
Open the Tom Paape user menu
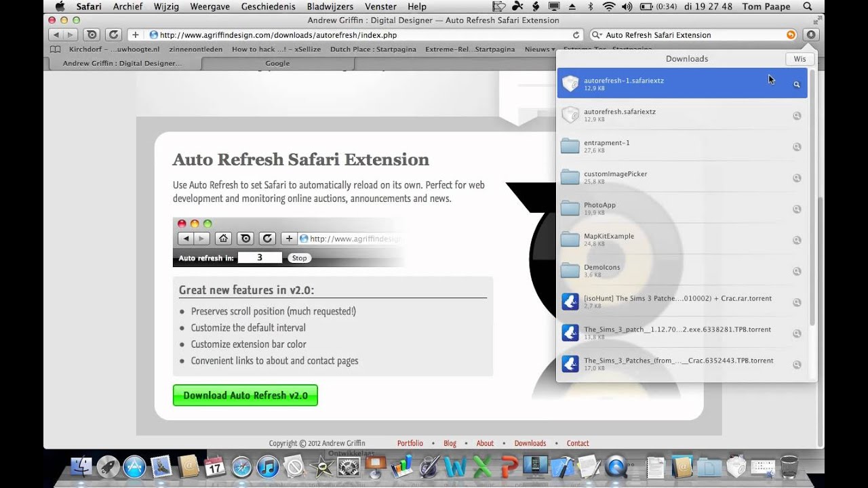(x=767, y=7)
